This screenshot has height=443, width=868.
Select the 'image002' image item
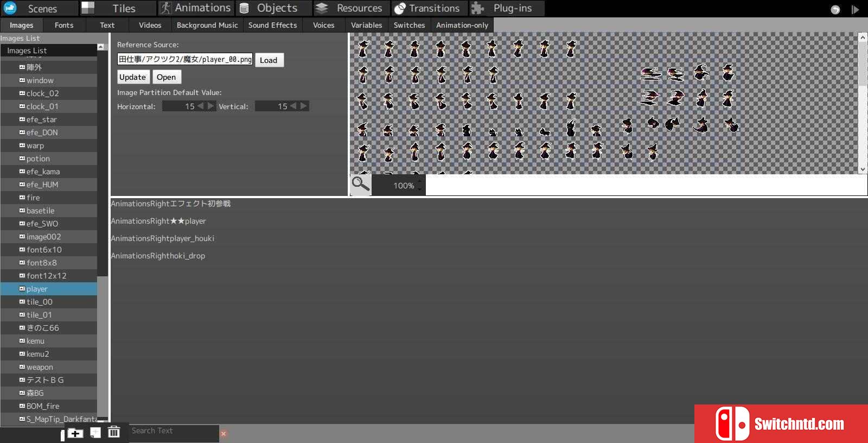pyautogui.click(x=49, y=237)
